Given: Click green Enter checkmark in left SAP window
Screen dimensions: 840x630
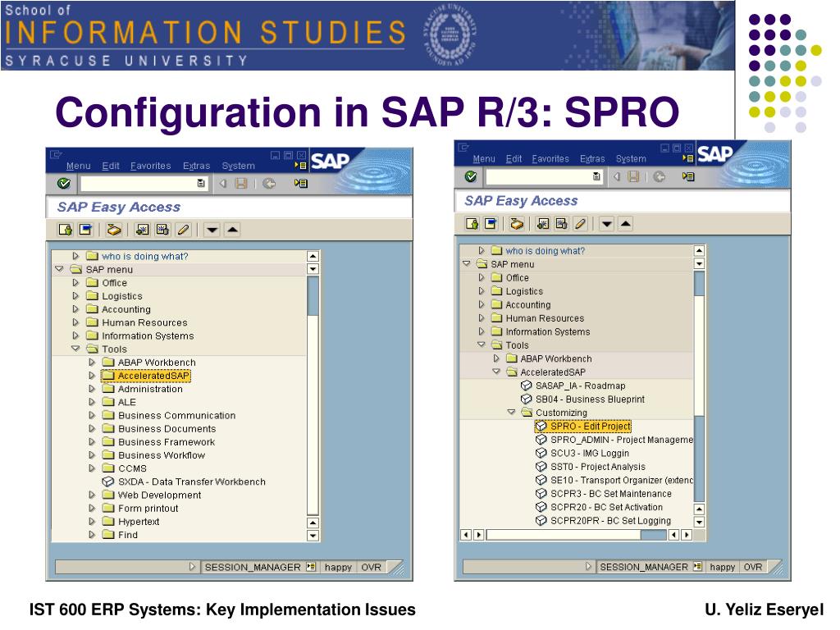Looking at the screenshot, I should (64, 184).
